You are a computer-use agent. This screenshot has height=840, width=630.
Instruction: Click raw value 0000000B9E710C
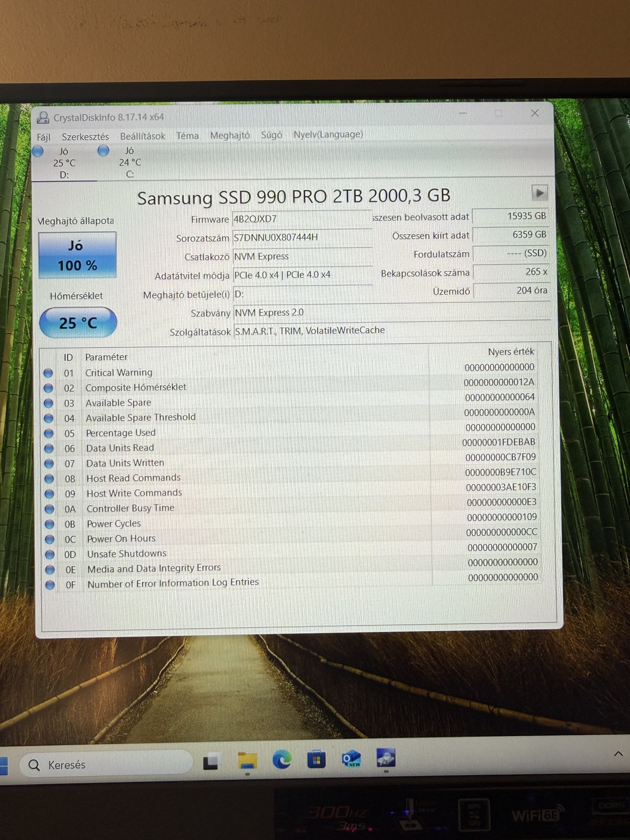(x=500, y=472)
